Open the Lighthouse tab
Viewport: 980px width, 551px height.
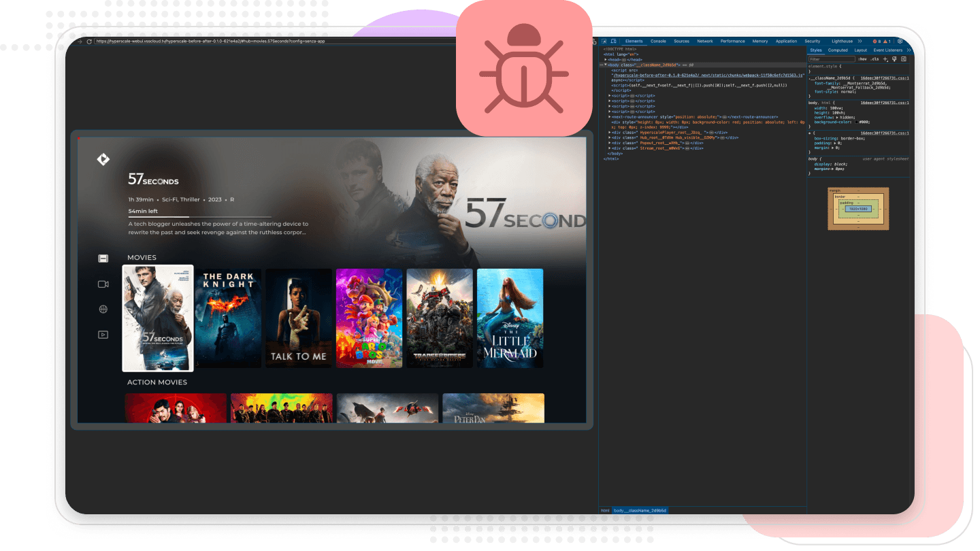[843, 41]
